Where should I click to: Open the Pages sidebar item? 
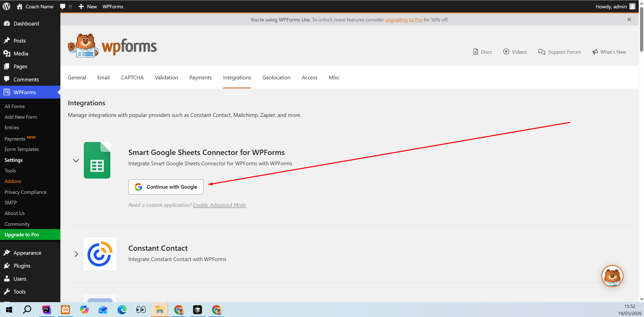click(30, 66)
